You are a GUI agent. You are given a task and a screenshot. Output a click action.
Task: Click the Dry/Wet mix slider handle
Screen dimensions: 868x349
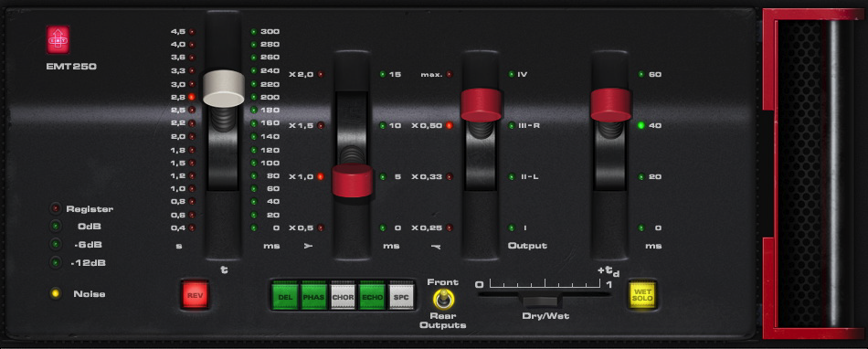543,301
